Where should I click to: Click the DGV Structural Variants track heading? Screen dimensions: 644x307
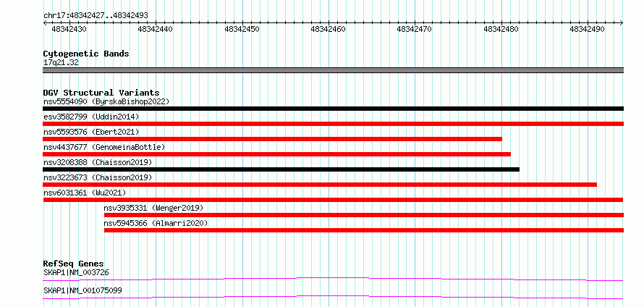coord(101,93)
